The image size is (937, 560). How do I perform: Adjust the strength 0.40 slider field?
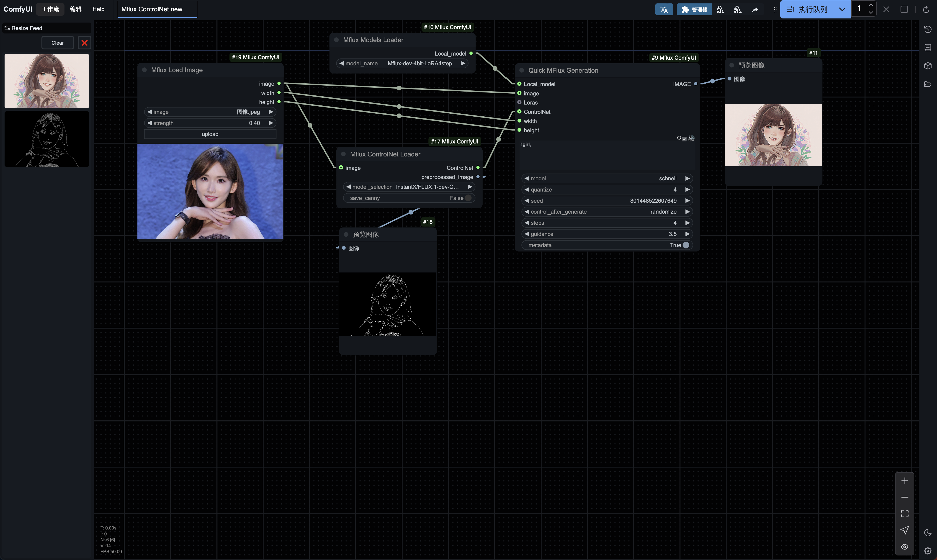coord(210,123)
